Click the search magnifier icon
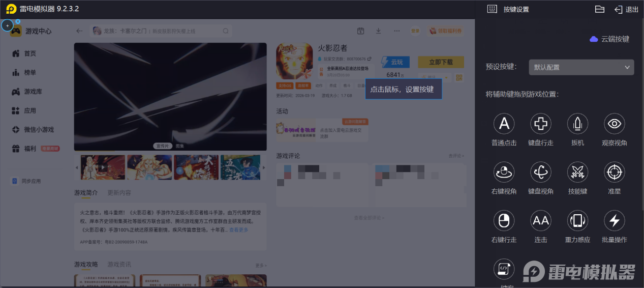644x288 pixels. coord(226,31)
